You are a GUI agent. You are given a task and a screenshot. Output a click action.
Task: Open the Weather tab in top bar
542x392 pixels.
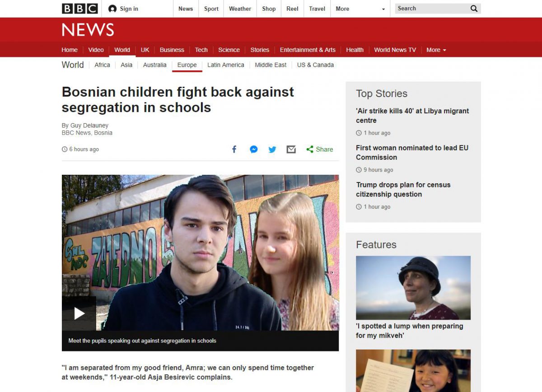(240, 9)
